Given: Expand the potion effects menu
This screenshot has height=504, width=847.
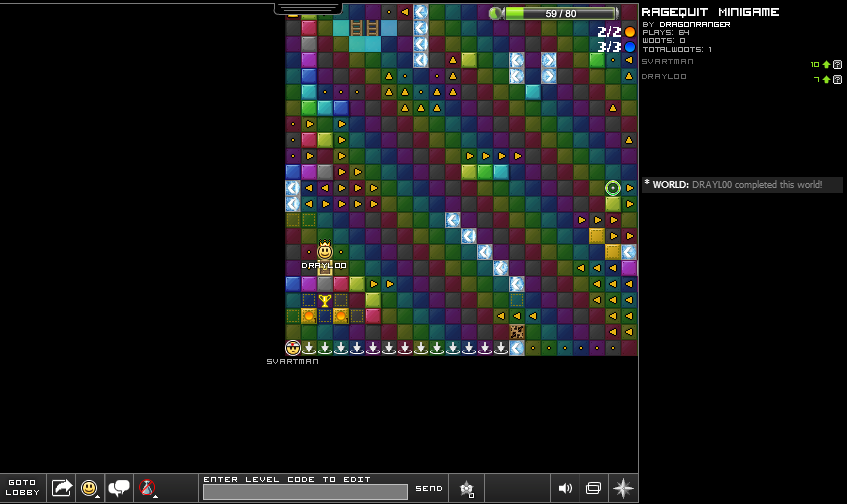Looking at the screenshot, I should [148, 488].
